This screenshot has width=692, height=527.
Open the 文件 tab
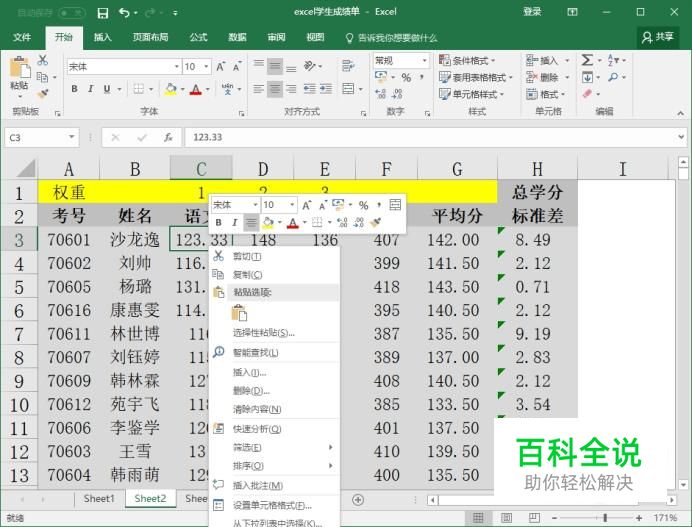tap(22, 38)
